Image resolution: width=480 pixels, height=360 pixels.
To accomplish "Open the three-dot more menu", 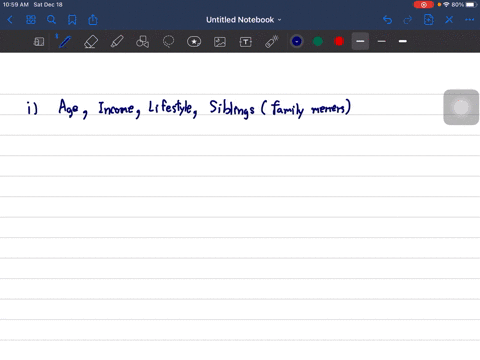I will 469,20.
